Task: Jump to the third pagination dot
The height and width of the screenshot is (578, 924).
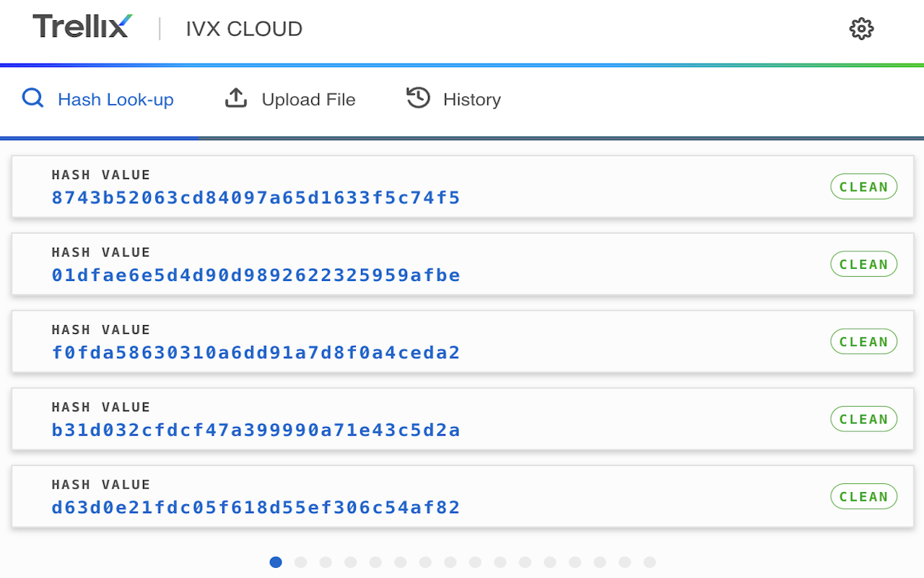Action: tap(326, 562)
